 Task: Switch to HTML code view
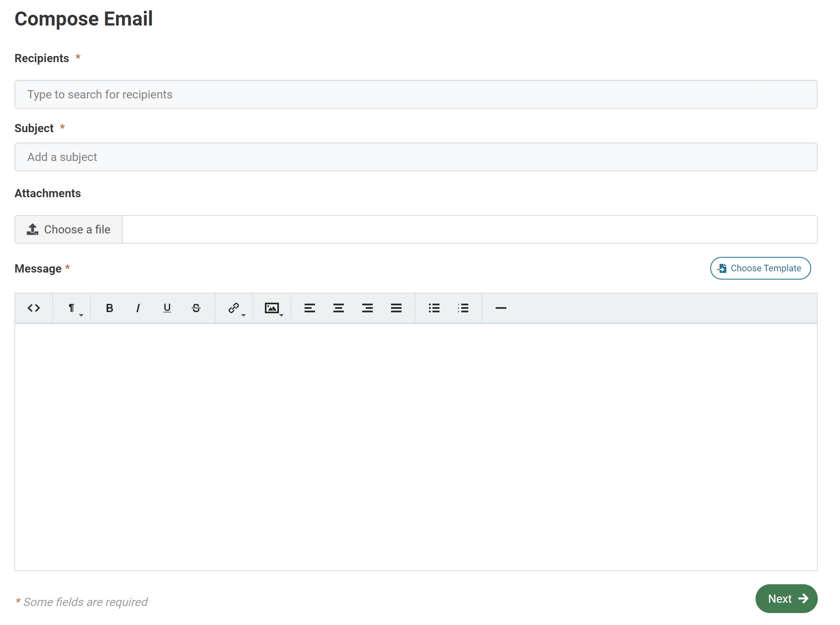coord(34,308)
